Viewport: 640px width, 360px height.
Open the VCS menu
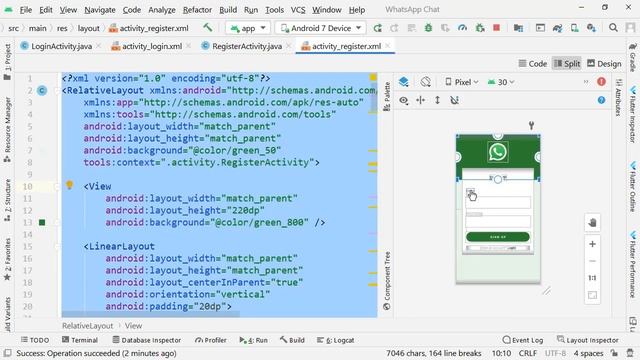(298, 10)
